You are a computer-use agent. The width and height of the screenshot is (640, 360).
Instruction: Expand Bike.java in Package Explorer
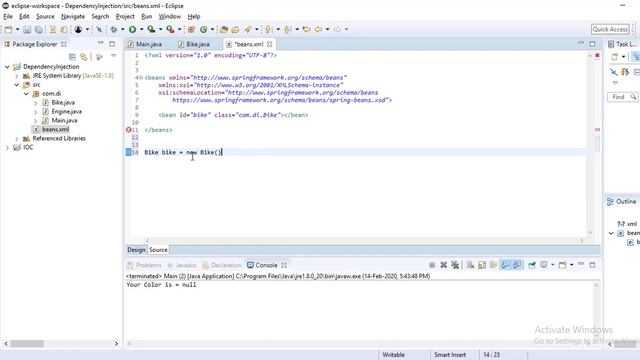pos(36,103)
